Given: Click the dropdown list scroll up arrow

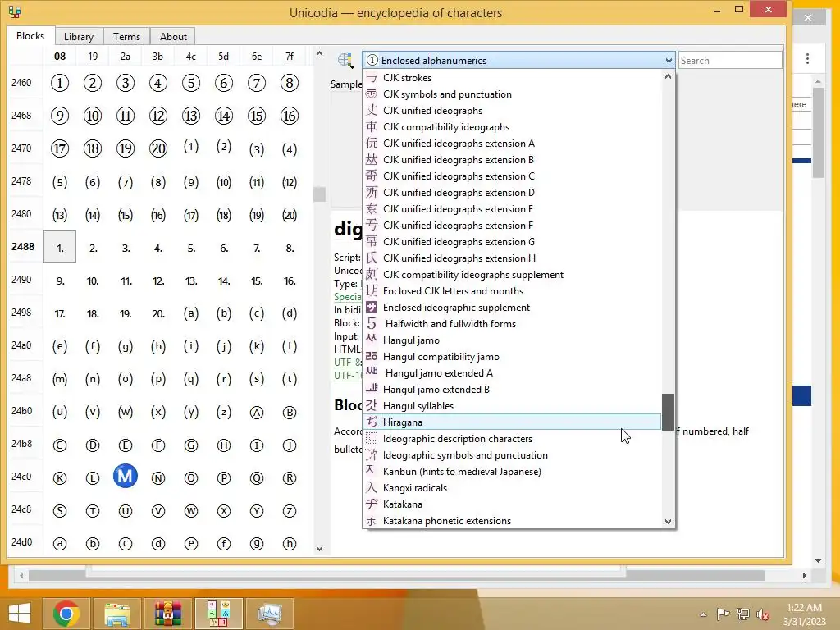Looking at the screenshot, I should click(668, 76).
